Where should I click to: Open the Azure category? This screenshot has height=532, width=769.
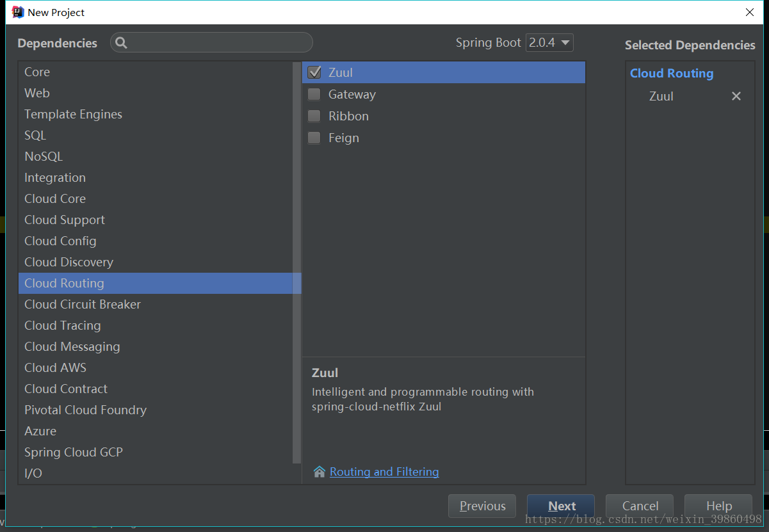[156, 431]
